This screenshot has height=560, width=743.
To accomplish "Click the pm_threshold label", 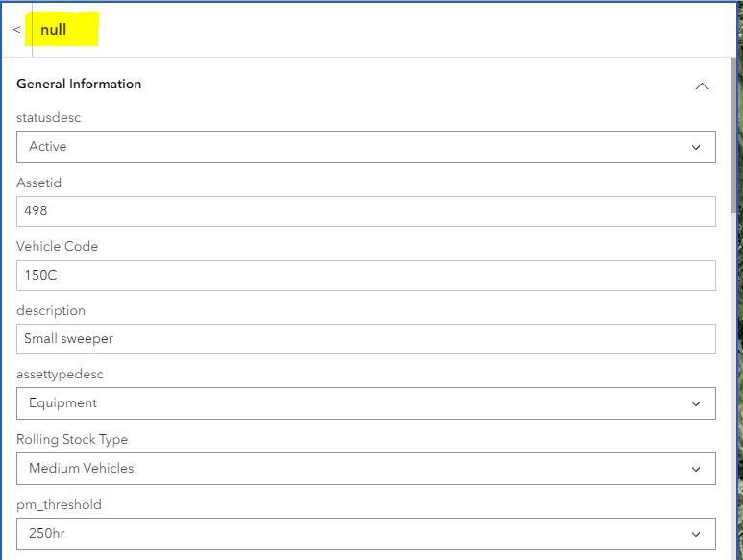I will click(x=59, y=504).
